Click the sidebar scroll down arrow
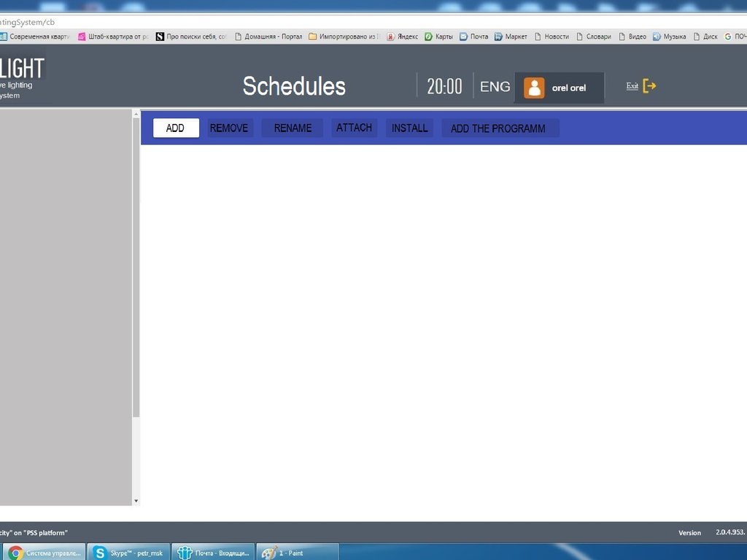Image resolution: width=747 pixels, height=560 pixels. (136, 501)
